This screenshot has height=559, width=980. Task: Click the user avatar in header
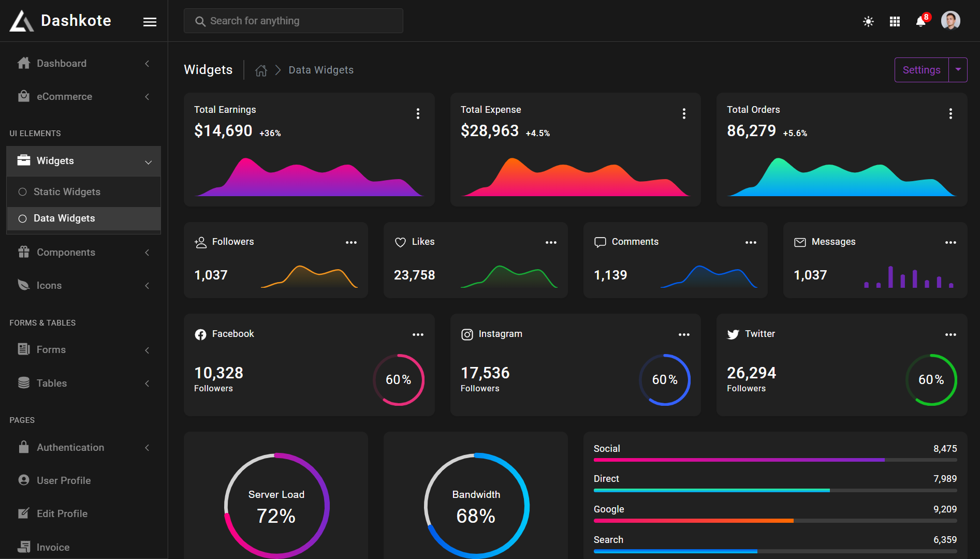950,21
